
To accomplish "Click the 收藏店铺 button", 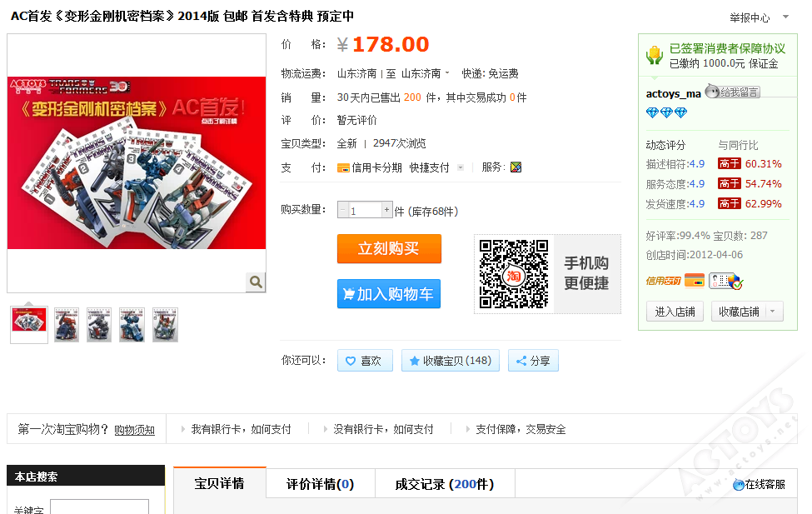I will coord(739,312).
